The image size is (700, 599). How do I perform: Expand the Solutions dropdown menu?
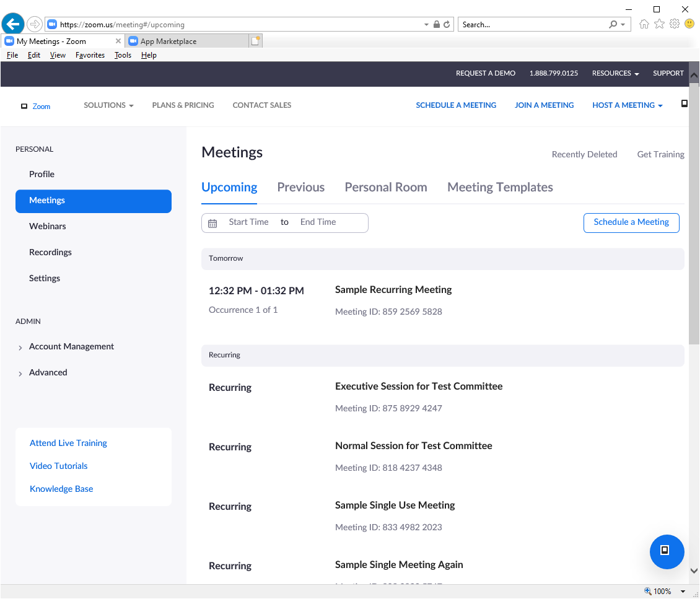[x=108, y=105]
